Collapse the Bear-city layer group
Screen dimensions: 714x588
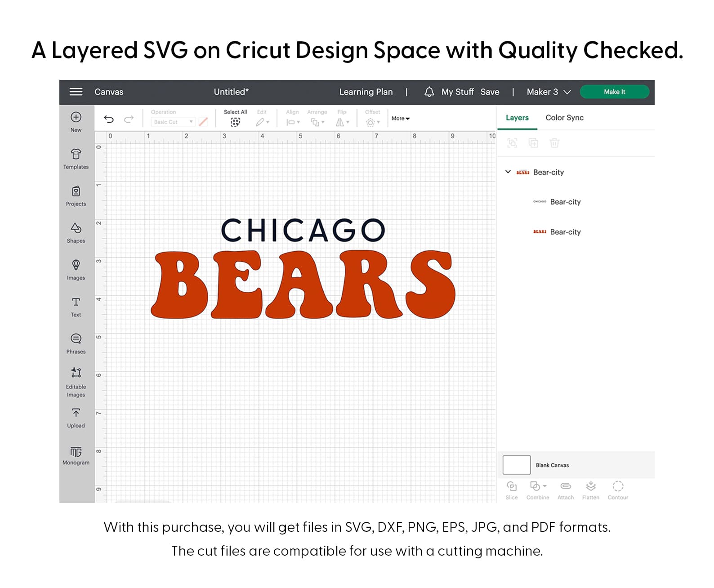pos(508,172)
